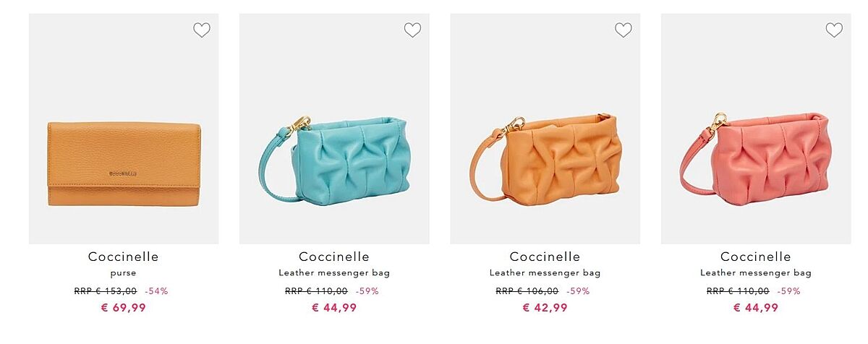Click the RRP € 106,00 strikethrough price
The image size is (868, 344).
[x=527, y=291]
